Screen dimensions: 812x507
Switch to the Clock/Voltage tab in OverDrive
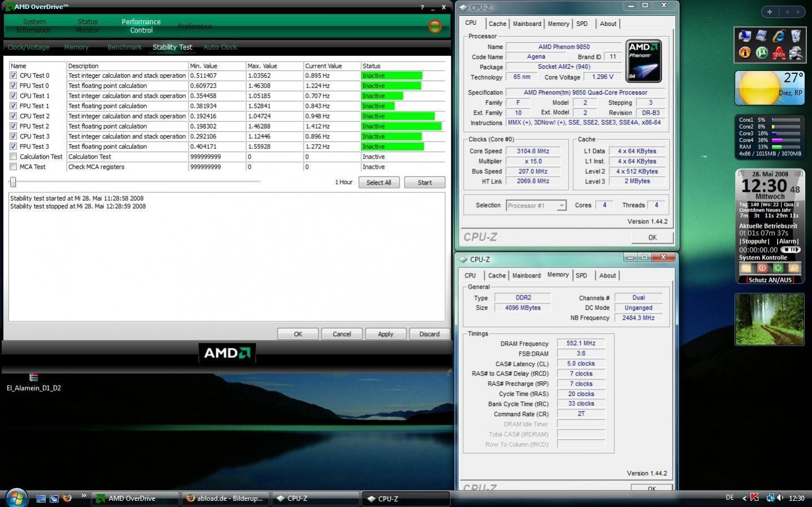pyautogui.click(x=29, y=47)
